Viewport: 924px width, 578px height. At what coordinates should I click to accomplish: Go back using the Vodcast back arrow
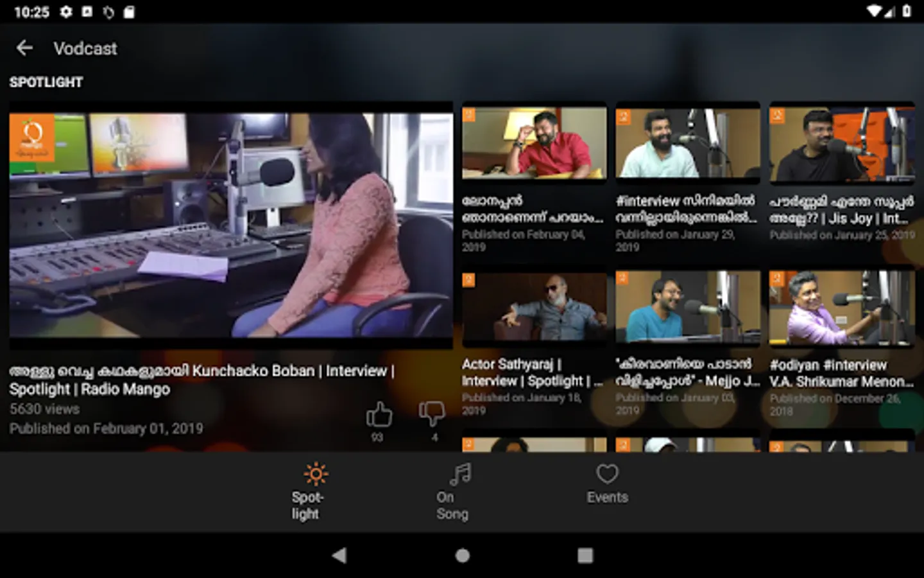pos(24,48)
